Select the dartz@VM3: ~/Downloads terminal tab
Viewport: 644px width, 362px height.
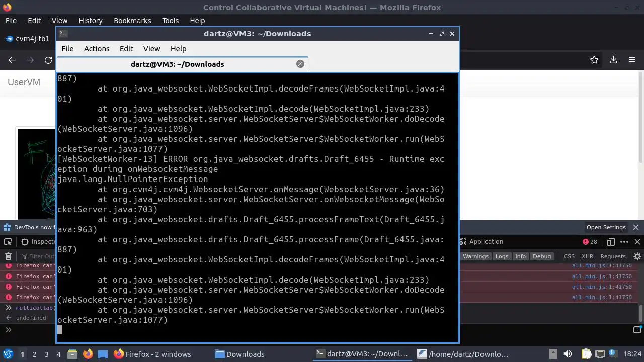click(x=182, y=64)
